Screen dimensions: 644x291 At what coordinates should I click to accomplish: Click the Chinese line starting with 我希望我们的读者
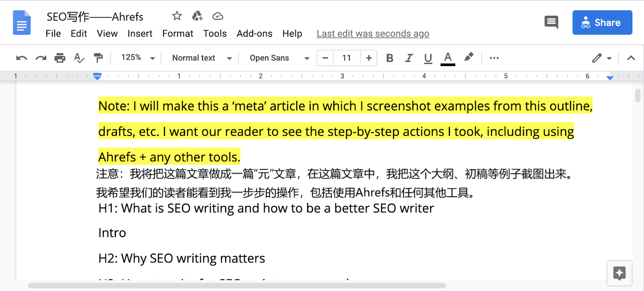pyautogui.click(x=286, y=193)
